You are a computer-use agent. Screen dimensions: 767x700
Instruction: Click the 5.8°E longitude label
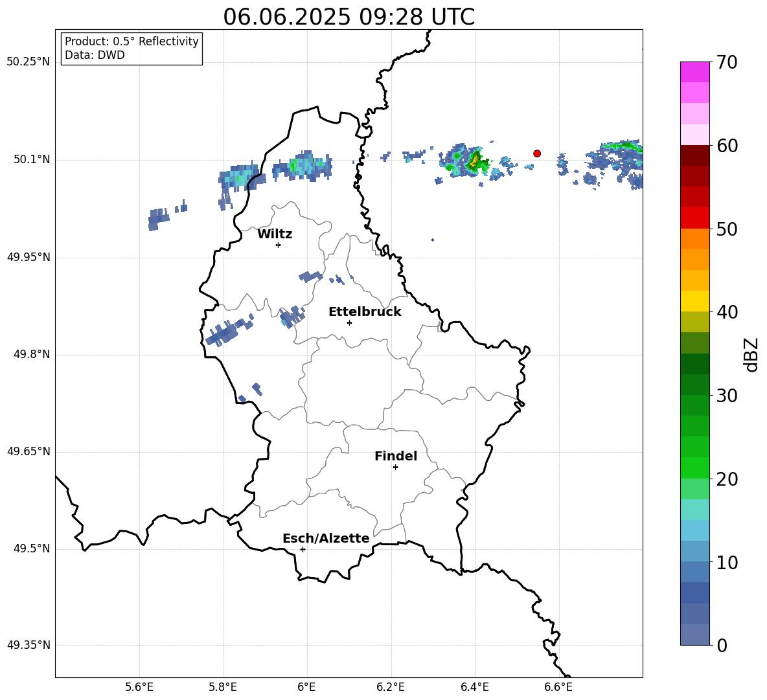(x=223, y=687)
